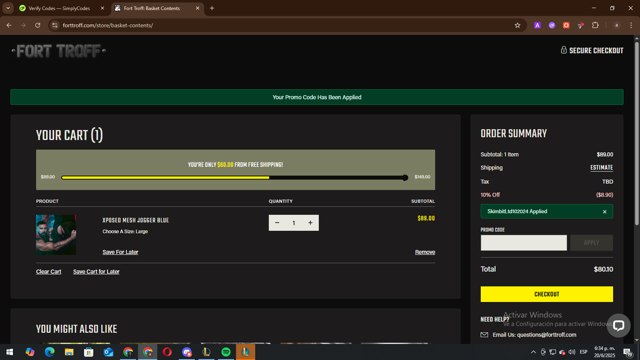Open the round purple browser extension
Screen dimensions: 640x360
pos(552,25)
